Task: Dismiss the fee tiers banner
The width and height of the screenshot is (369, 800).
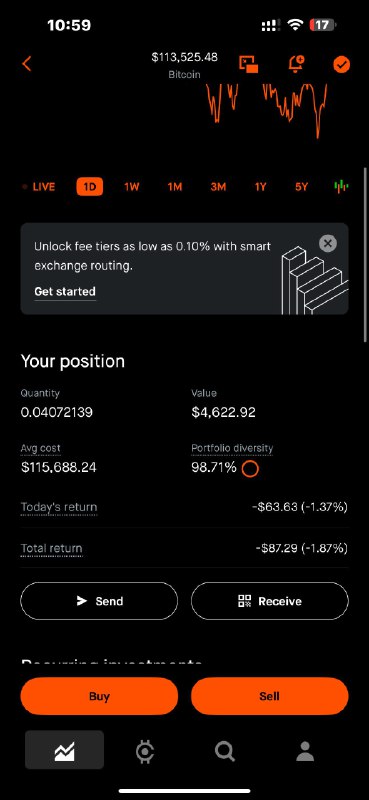Action: 328,243
